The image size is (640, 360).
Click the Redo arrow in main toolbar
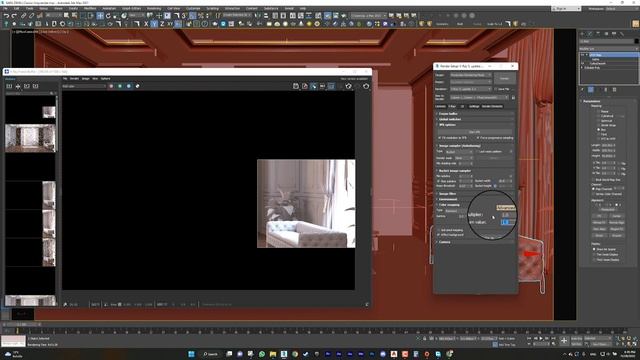click(14, 16)
